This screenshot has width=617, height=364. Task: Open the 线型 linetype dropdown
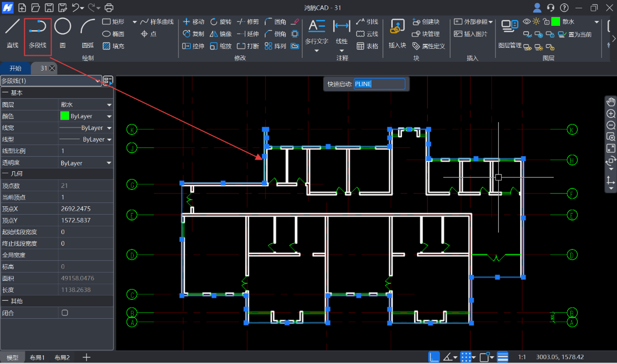tap(109, 139)
